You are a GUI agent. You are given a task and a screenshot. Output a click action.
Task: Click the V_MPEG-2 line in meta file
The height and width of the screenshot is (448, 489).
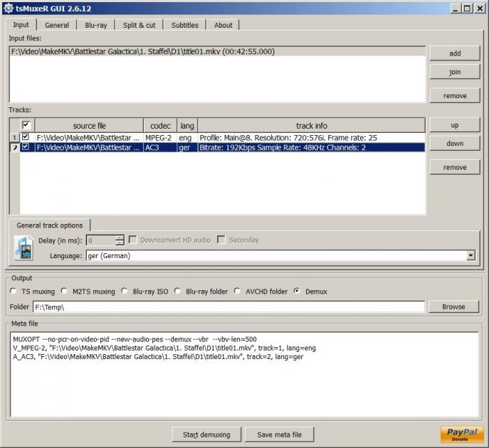tap(164, 348)
